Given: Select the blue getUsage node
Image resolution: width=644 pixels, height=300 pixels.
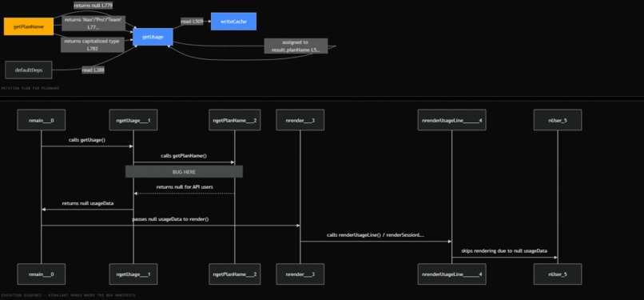Looking at the screenshot, I should point(153,37).
